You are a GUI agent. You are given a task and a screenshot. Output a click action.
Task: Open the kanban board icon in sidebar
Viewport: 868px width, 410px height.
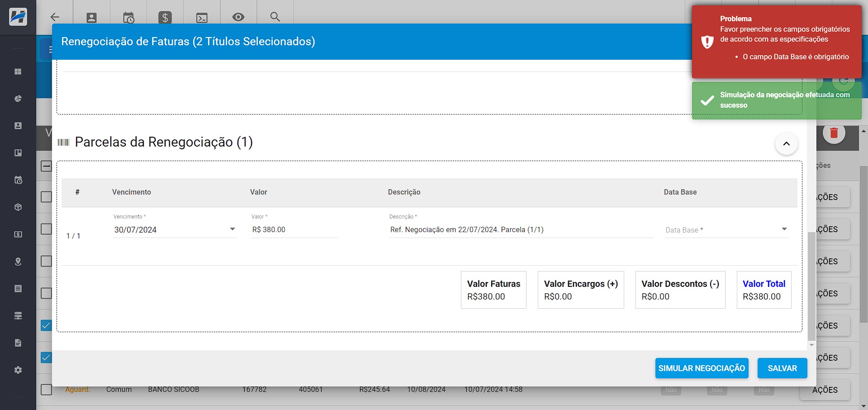[18, 153]
